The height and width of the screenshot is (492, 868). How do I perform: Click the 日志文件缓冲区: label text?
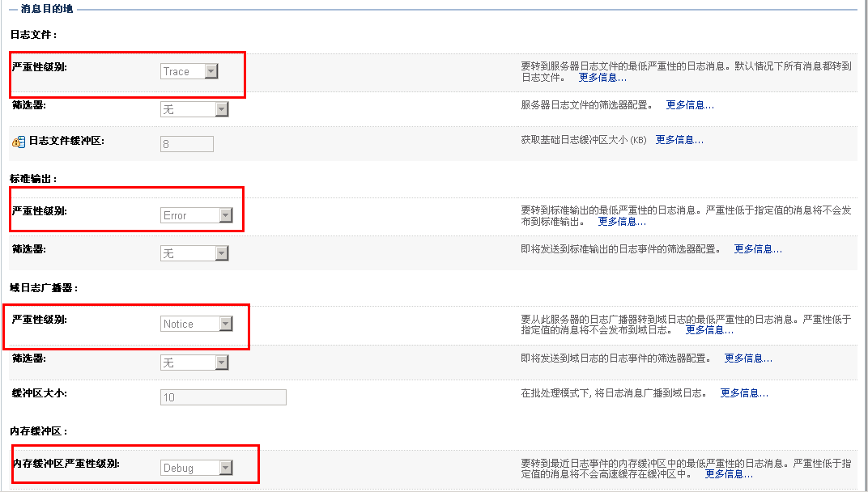[x=66, y=141]
